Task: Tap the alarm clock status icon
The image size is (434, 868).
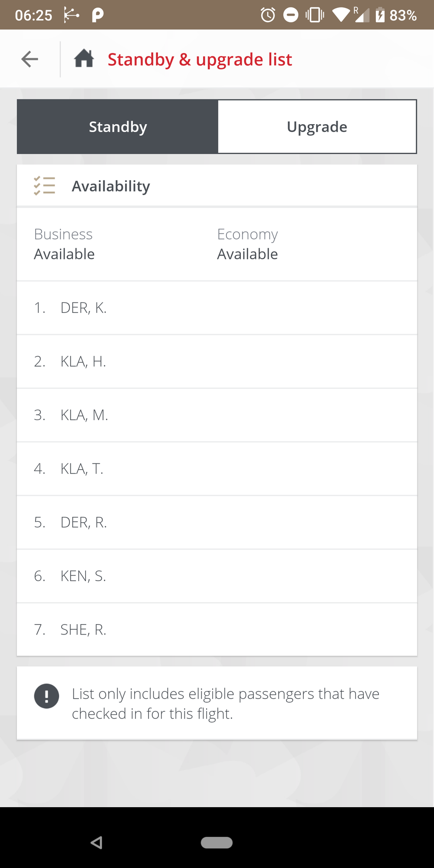Action: pos(268,15)
